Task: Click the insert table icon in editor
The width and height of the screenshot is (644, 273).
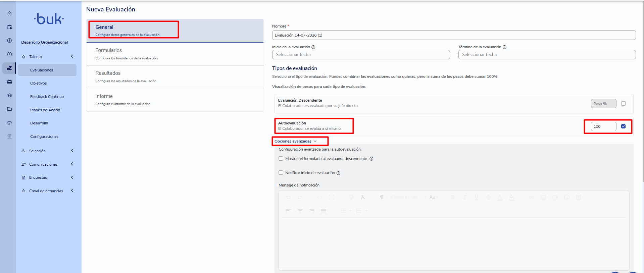Action: pos(579,197)
